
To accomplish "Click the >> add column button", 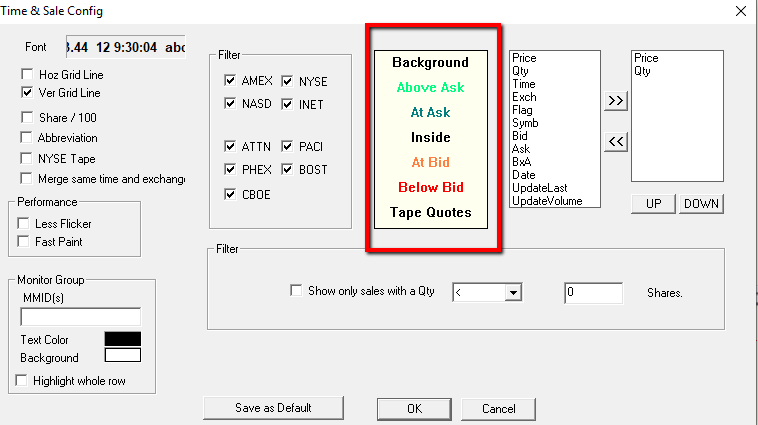I will pos(616,101).
